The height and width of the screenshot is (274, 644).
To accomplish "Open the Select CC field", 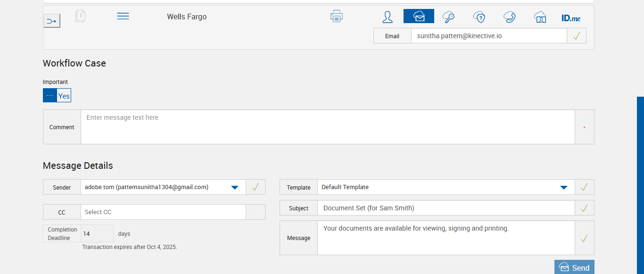I will click(163, 212).
